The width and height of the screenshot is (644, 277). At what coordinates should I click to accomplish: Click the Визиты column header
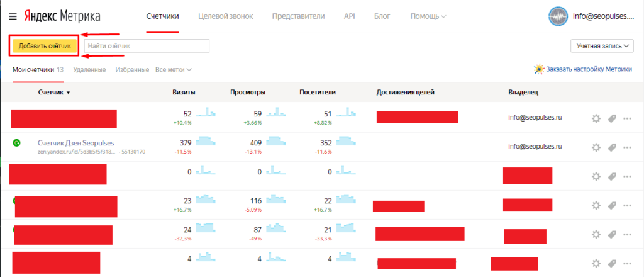pyautogui.click(x=184, y=93)
